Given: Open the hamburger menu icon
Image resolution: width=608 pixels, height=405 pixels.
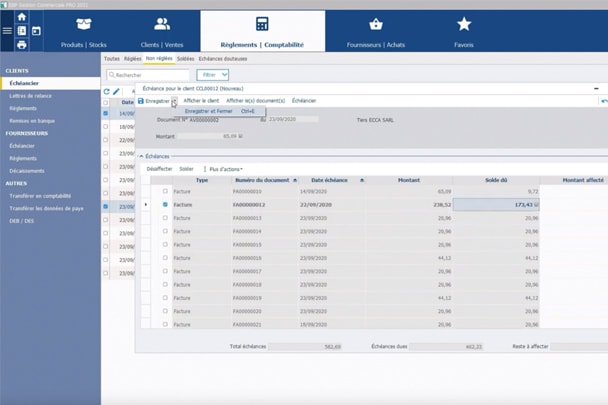Looking at the screenshot, I should [7, 31].
